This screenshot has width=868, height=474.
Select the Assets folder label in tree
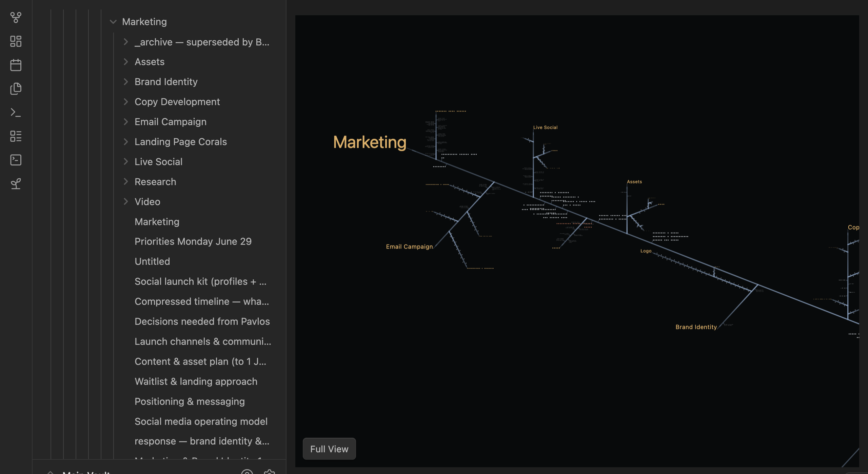[x=150, y=62]
